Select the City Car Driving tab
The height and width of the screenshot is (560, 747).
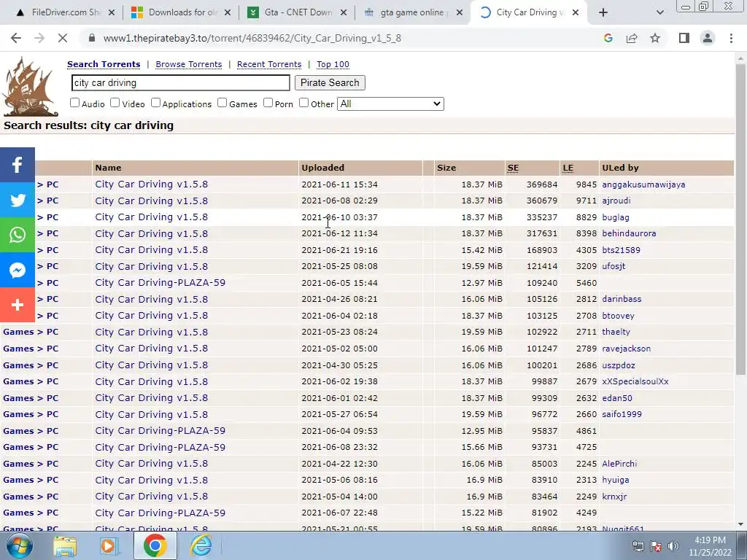529,13
